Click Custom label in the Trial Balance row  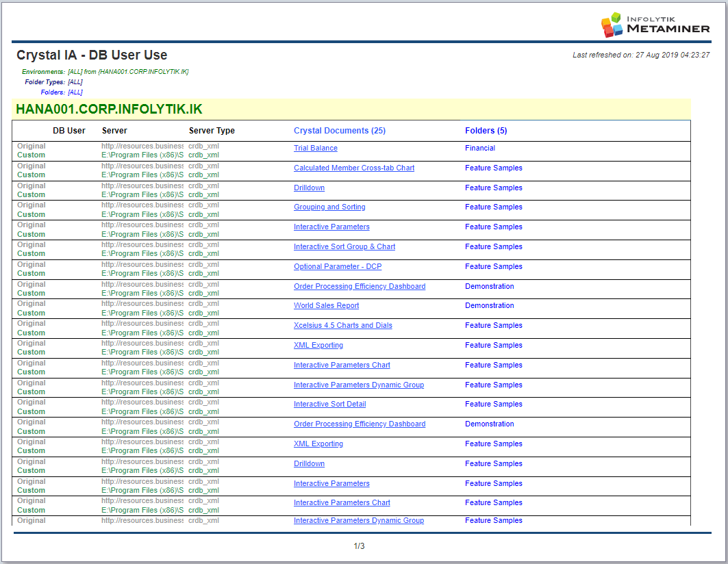31,155
